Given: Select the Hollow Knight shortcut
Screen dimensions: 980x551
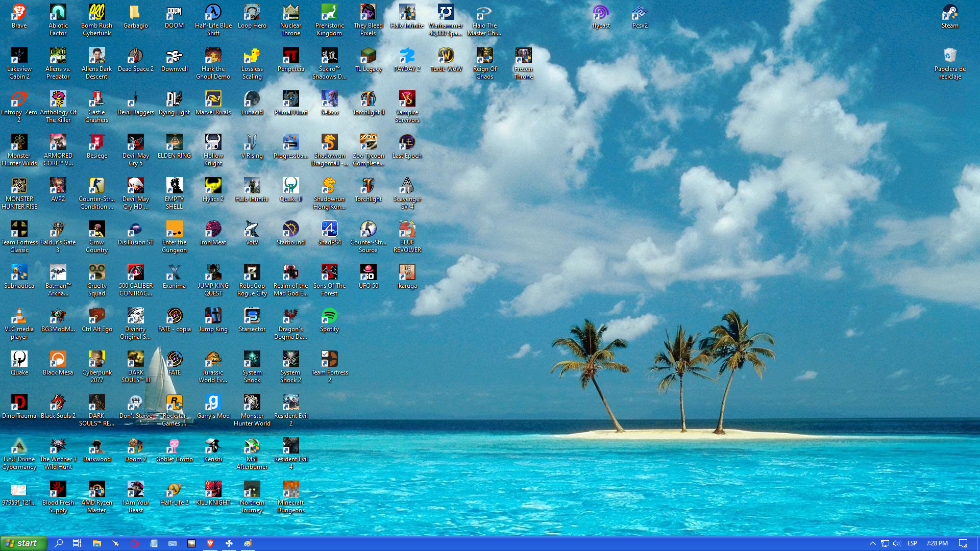Looking at the screenshot, I should [213, 150].
